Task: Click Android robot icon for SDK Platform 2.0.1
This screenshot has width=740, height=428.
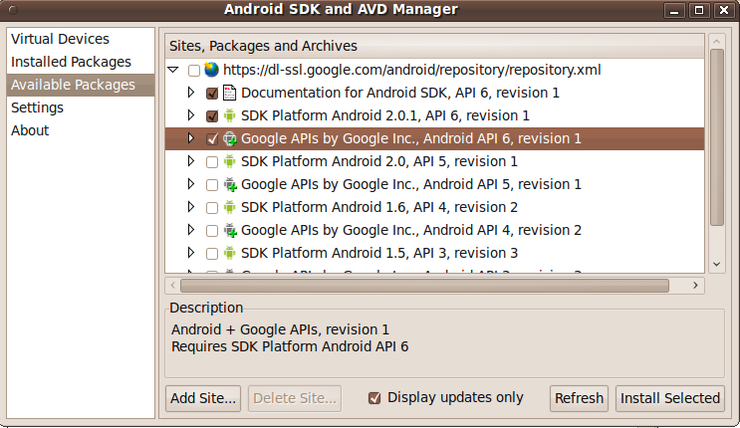Action: [229, 116]
